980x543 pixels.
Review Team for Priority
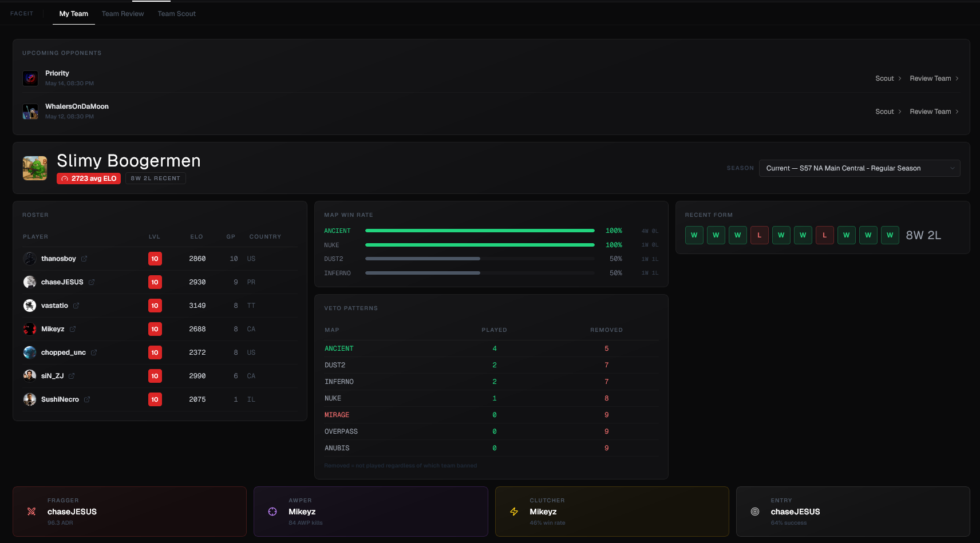[x=934, y=78]
